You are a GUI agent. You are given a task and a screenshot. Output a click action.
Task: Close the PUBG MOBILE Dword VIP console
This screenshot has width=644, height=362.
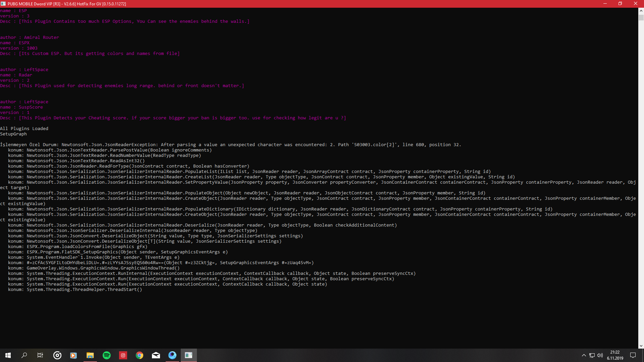(636, 4)
